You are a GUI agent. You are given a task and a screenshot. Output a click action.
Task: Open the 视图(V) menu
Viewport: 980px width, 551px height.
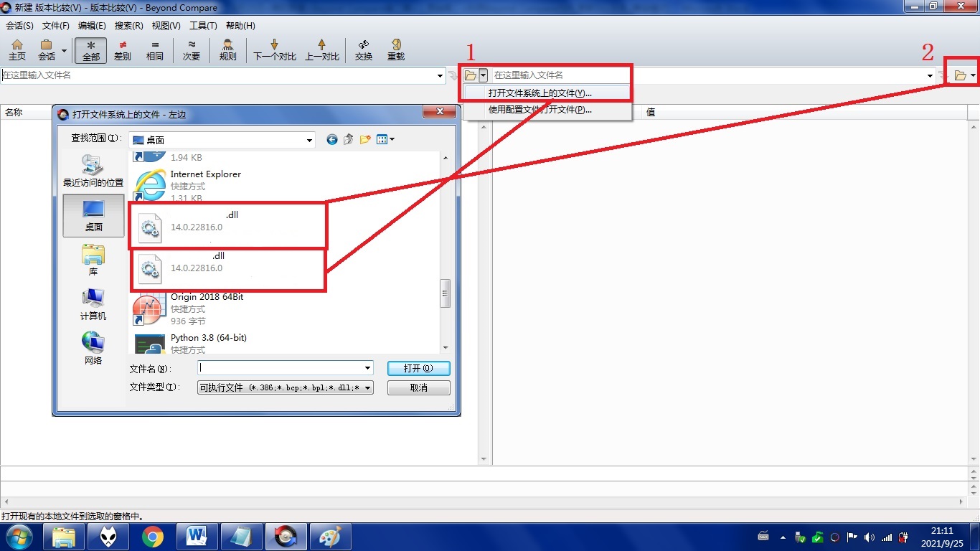(x=166, y=26)
